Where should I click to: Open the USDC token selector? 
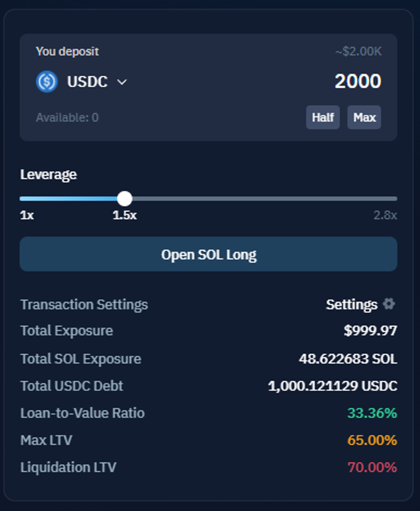pos(87,81)
